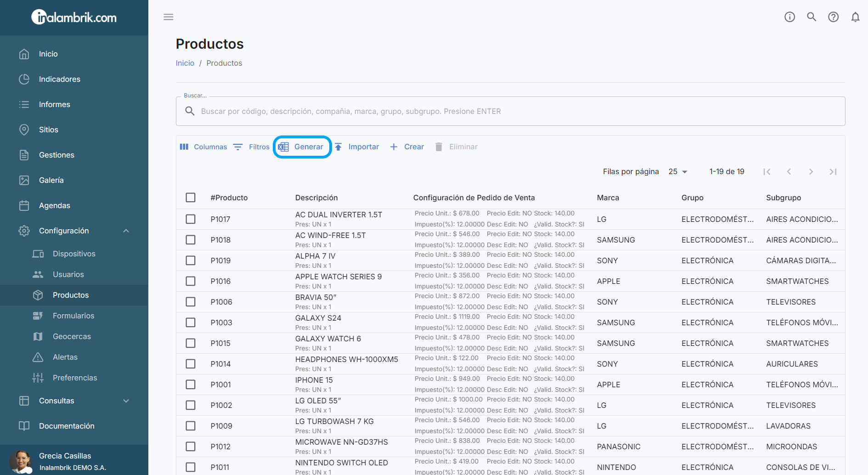Click the hamburger menu icon
This screenshot has height=475, width=868.
(x=169, y=17)
